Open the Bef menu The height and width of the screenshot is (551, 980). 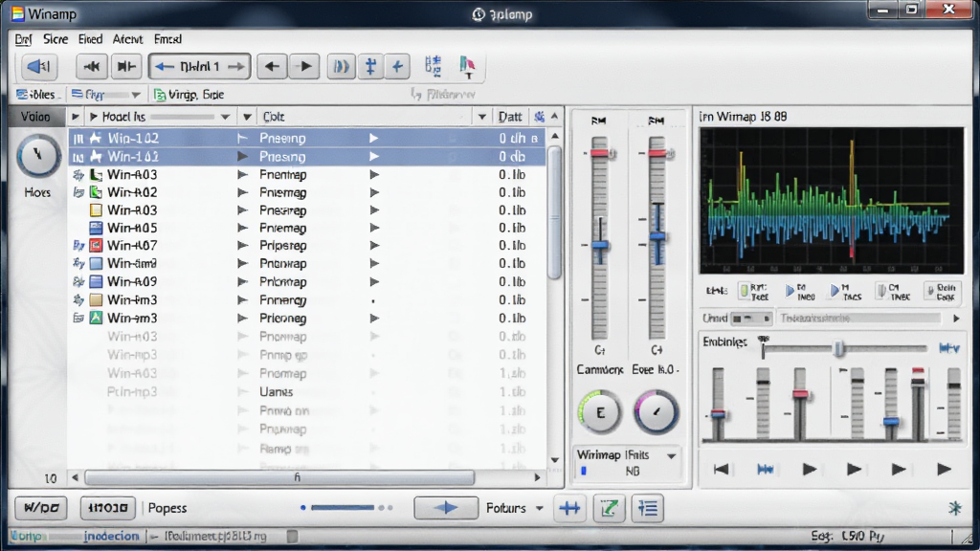coord(23,39)
